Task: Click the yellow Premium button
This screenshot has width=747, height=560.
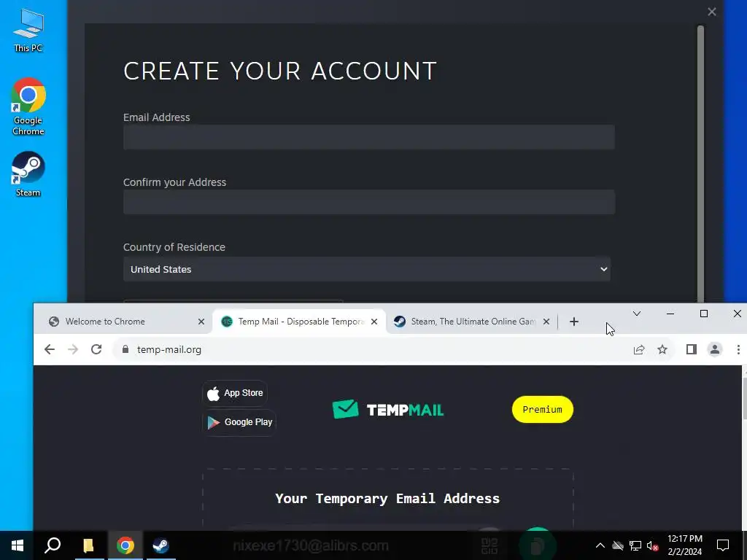Action: pos(542,410)
